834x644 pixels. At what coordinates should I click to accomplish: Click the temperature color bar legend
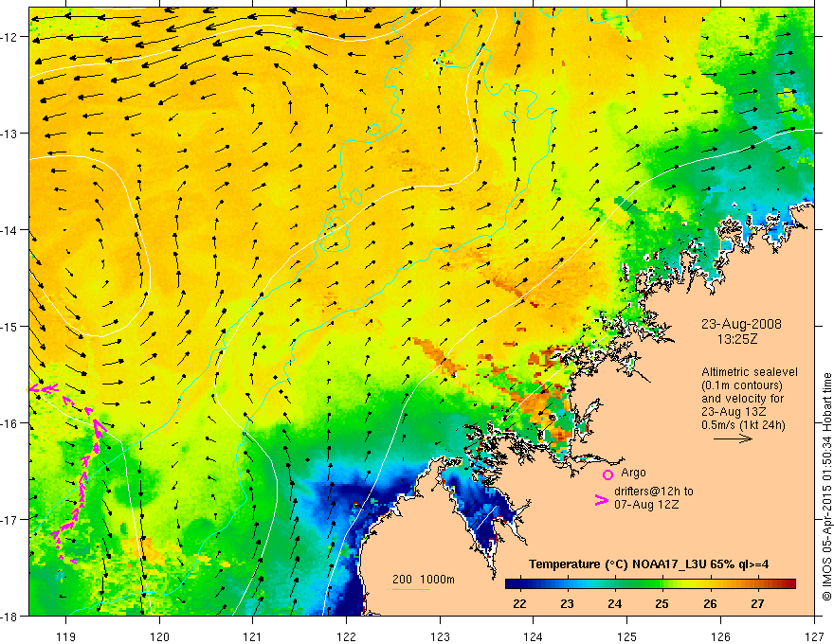pyautogui.click(x=650, y=584)
